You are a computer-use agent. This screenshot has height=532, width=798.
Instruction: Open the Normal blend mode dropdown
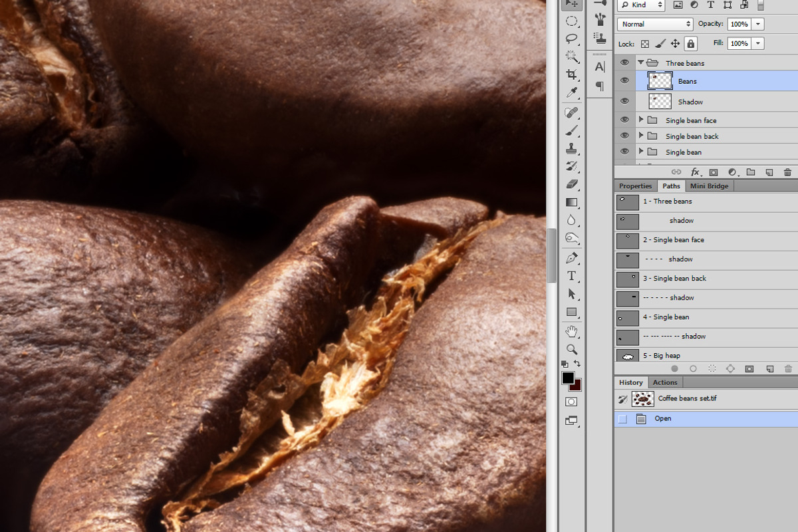tap(655, 24)
